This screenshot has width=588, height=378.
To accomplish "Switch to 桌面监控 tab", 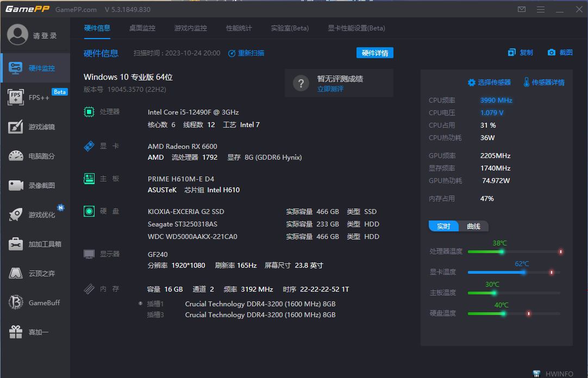I will [142, 28].
